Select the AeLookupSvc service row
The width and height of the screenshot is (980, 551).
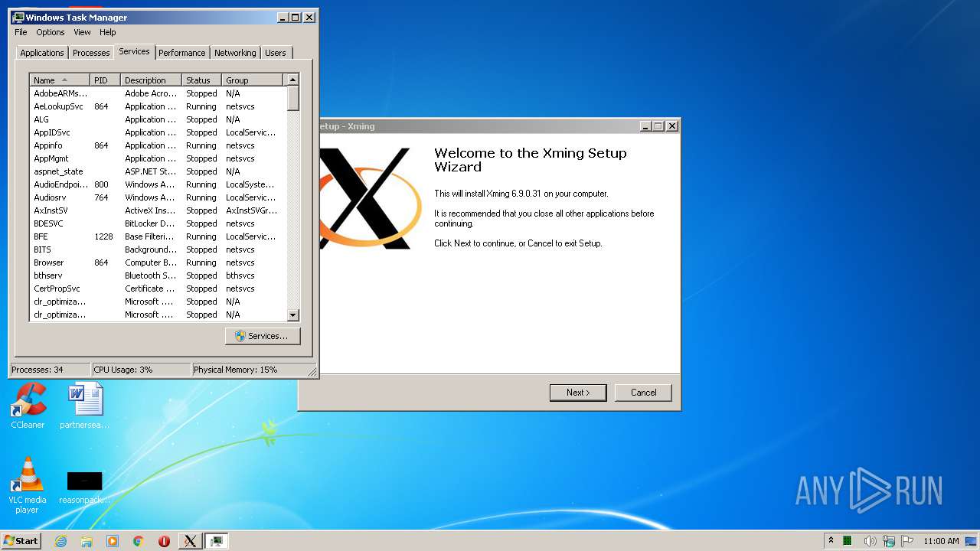tap(158, 106)
